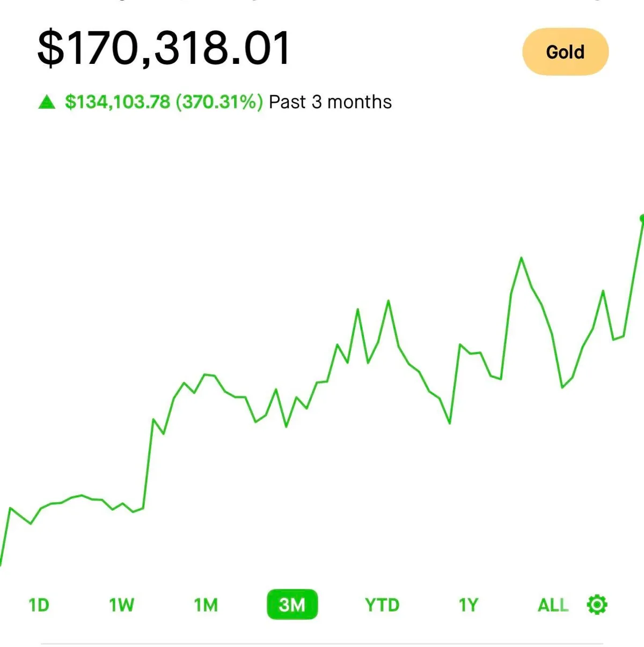Viewport: 644px width, 647px height.
Task: Click the "Past 3 months" label
Action: pos(330,102)
